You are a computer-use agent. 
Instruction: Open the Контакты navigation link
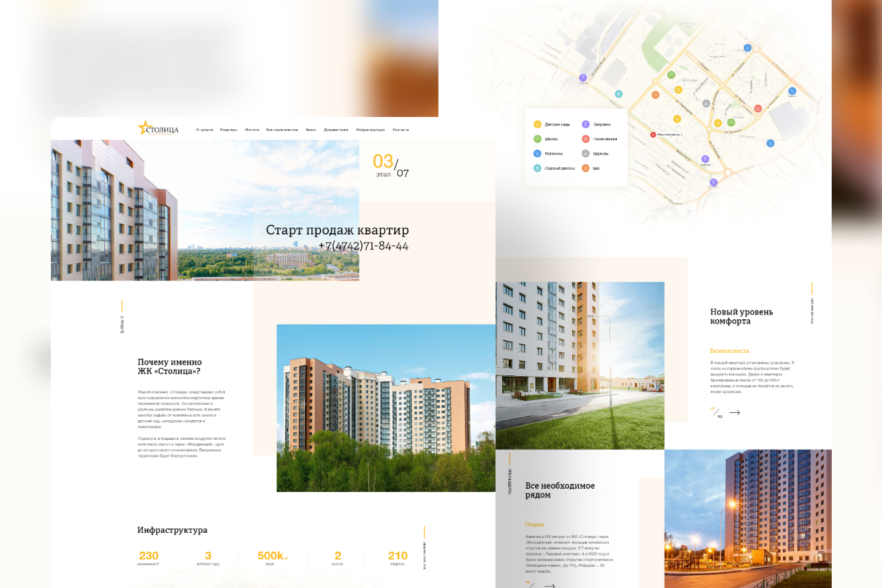tap(401, 130)
